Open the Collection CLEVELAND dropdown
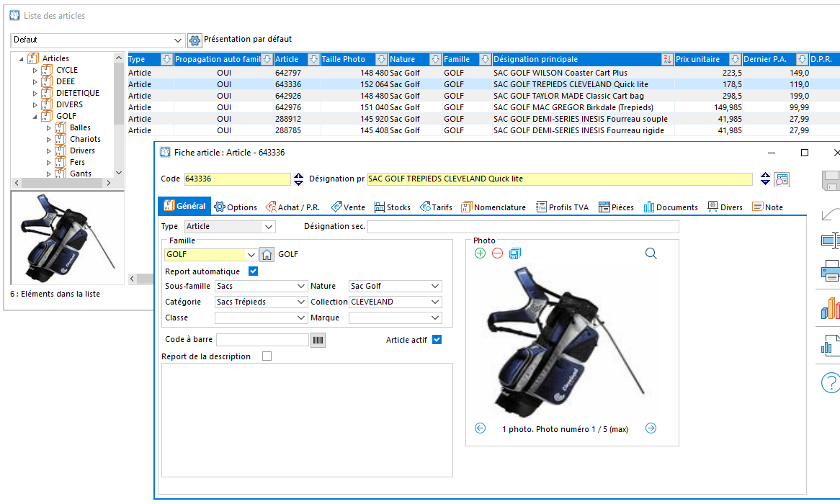 click(x=435, y=302)
